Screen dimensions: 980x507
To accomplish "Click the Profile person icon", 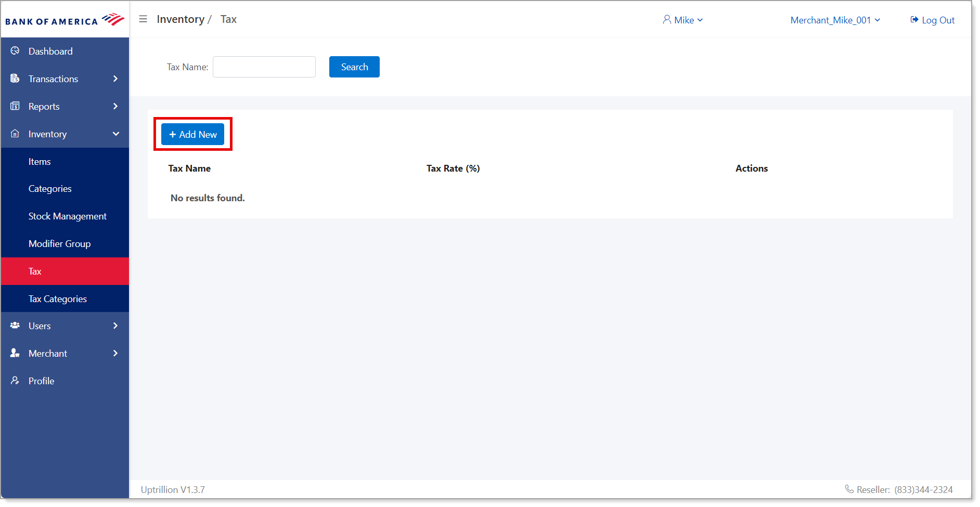I will click(15, 381).
